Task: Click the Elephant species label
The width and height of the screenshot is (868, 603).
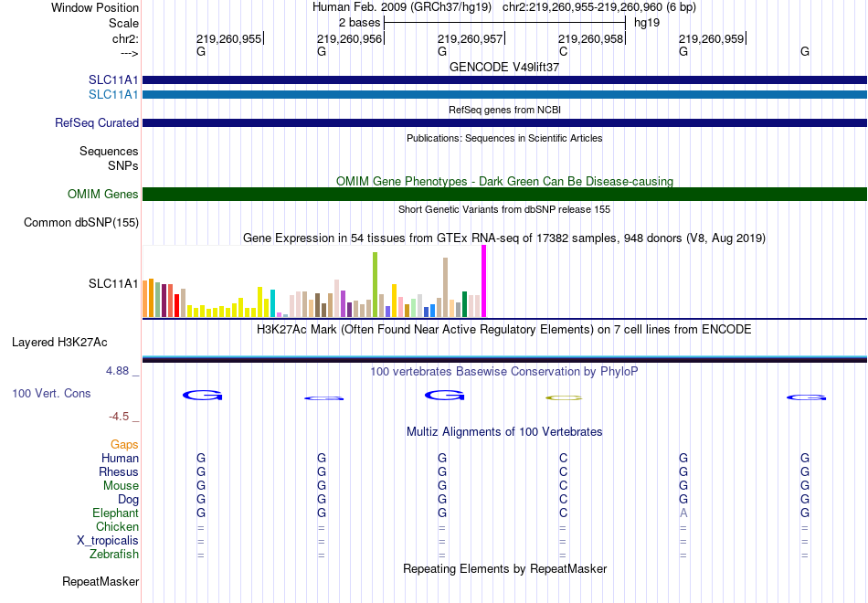Action: pos(115,513)
